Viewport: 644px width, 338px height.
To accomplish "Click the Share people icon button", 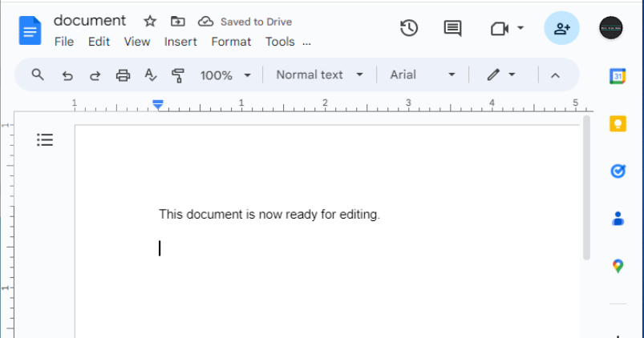I will pos(561,28).
